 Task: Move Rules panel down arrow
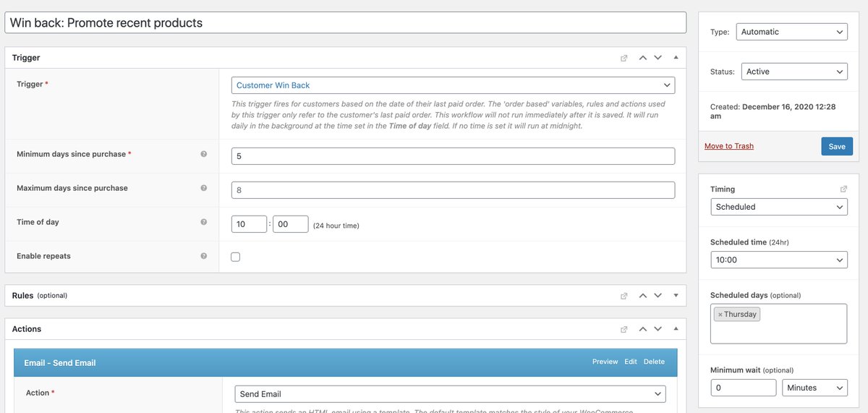point(658,296)
